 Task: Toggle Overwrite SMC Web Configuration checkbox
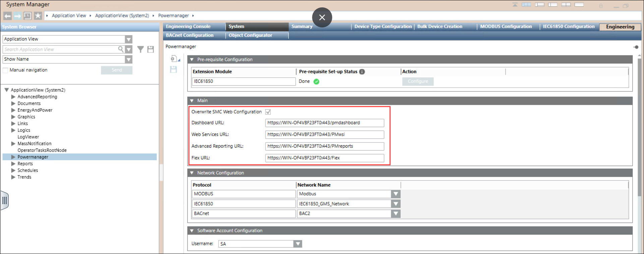(x=268, y=112)
